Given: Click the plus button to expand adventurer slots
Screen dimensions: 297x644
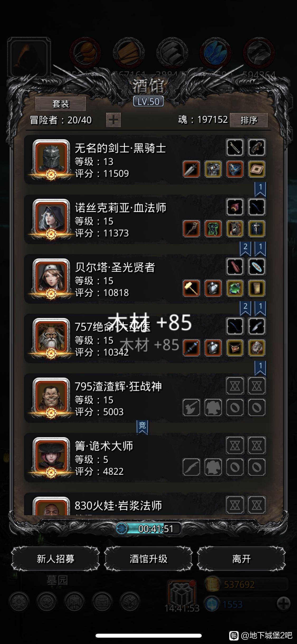Looking at the screenshot, I should click(x=114, y=120).
